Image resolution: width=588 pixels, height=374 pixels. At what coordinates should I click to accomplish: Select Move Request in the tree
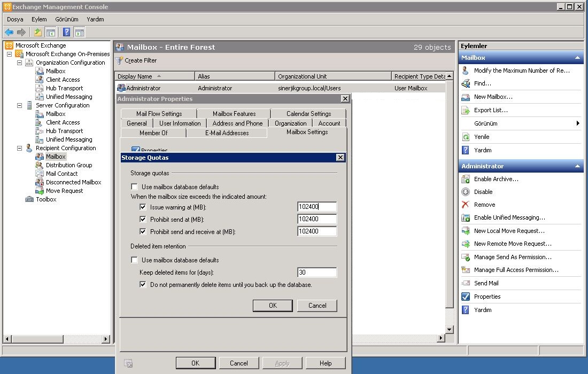click(65, 191)
